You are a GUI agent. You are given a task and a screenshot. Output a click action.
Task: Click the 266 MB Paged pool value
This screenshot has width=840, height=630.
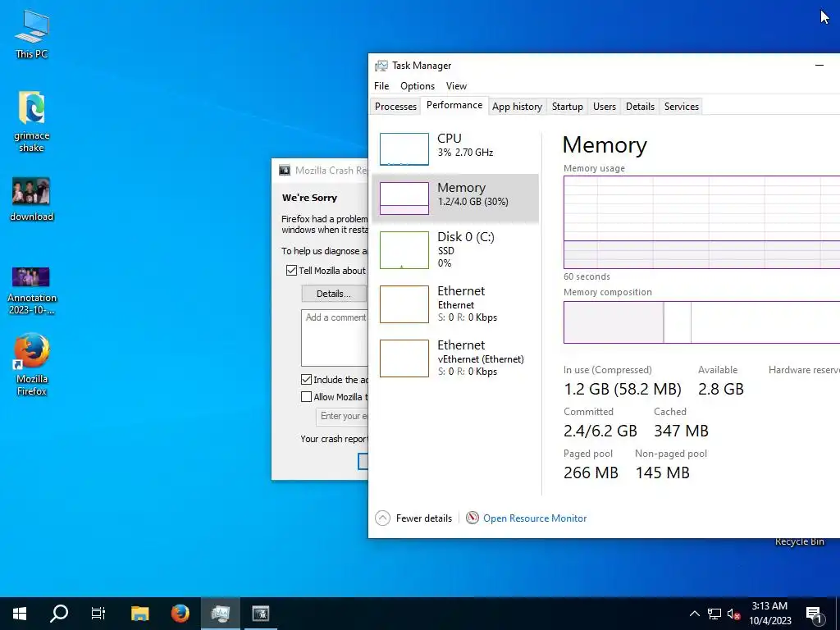tap(591, 472)
